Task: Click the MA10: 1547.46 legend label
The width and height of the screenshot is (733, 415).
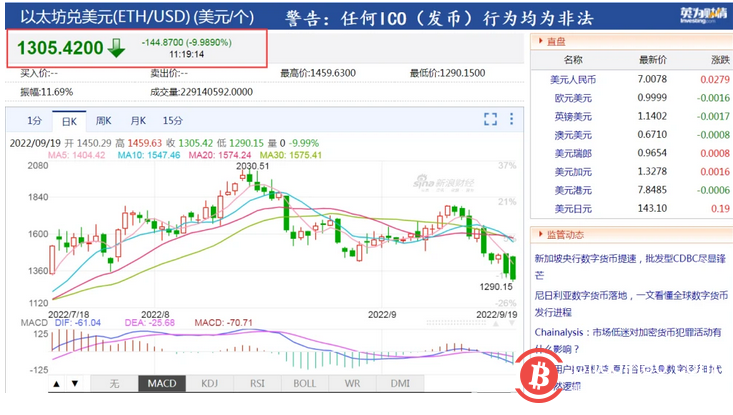Action: click(149, 155)
